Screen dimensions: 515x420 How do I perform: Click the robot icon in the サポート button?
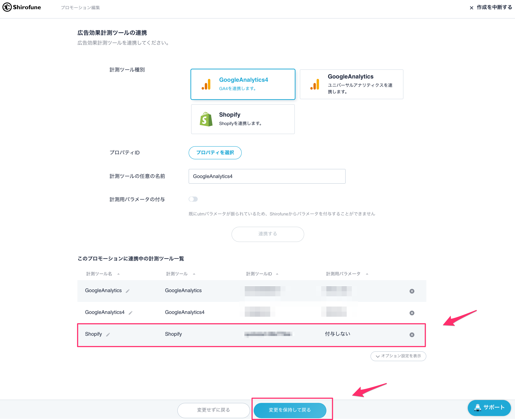pyautogui.click(x=478, y=408)
